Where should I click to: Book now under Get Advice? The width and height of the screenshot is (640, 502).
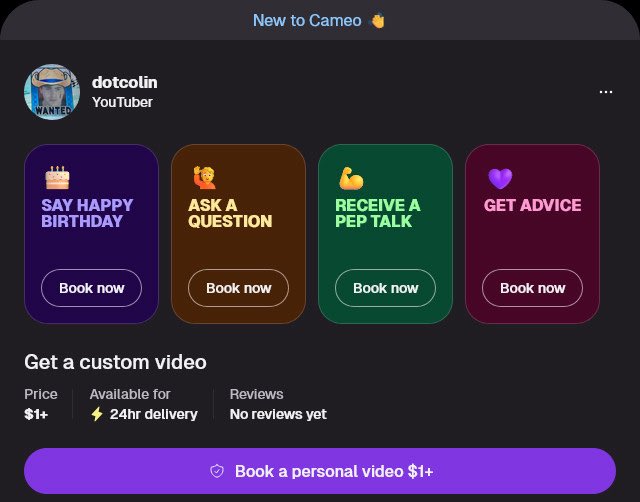click(532, 288)
